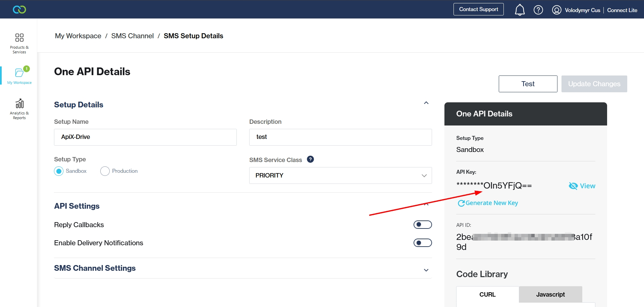Switch to the Javascript code tab
Screen dimensions: 644x307
[x=550, y=294]
